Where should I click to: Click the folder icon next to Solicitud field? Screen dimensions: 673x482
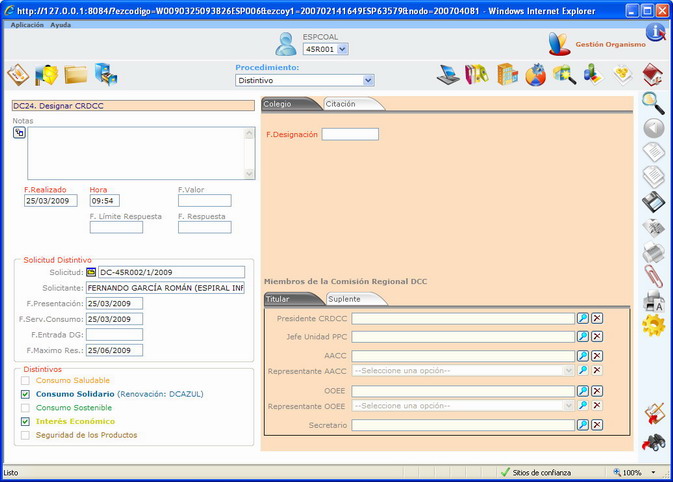91,272
